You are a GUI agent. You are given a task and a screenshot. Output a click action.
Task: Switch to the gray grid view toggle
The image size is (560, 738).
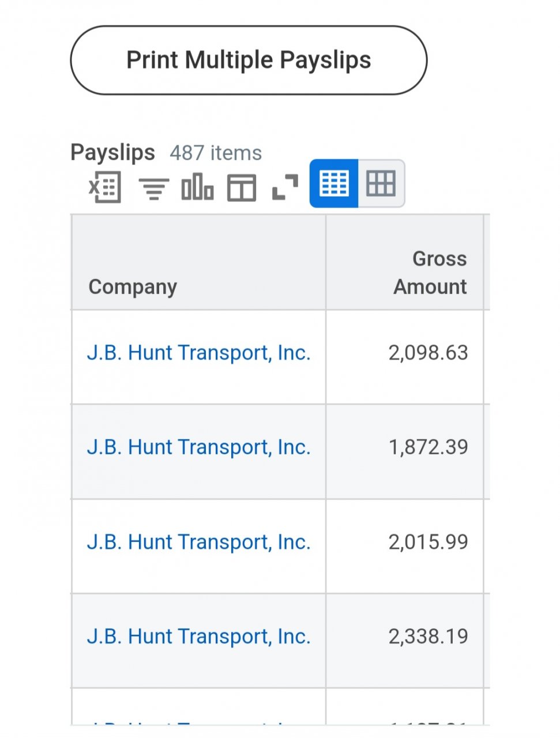[x=381, y=183]
